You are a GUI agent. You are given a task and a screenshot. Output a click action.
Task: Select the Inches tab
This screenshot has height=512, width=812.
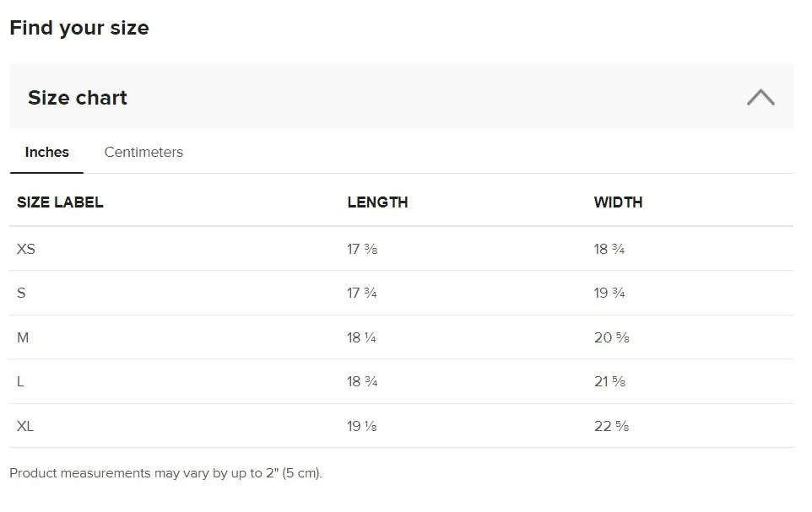[x=46, y=152]
